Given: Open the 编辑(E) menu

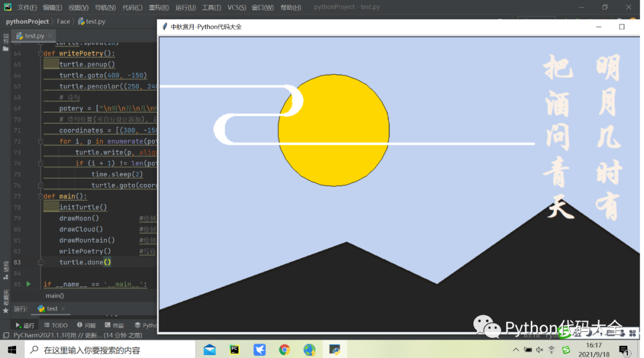Looking at the screenshot, I should tap(52, 7).
